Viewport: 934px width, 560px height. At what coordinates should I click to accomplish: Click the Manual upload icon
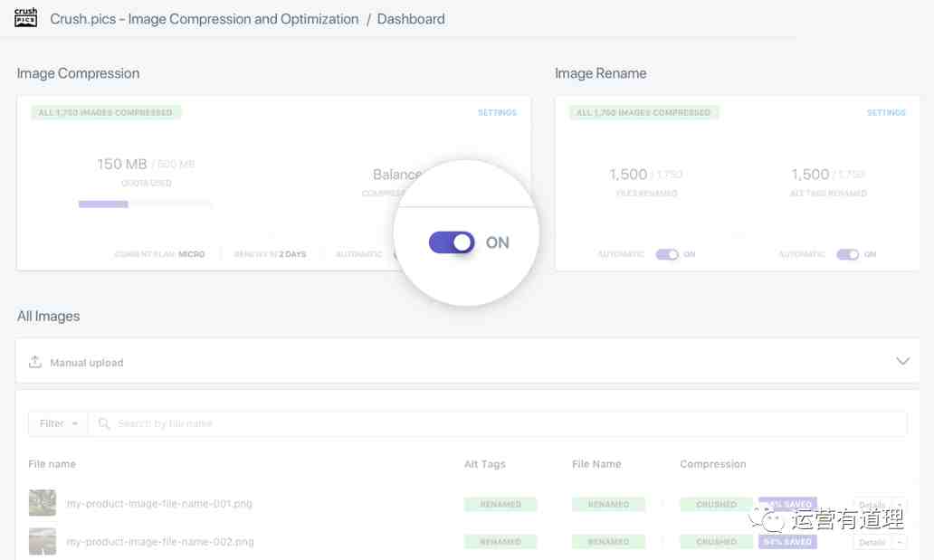click(35, 362)
